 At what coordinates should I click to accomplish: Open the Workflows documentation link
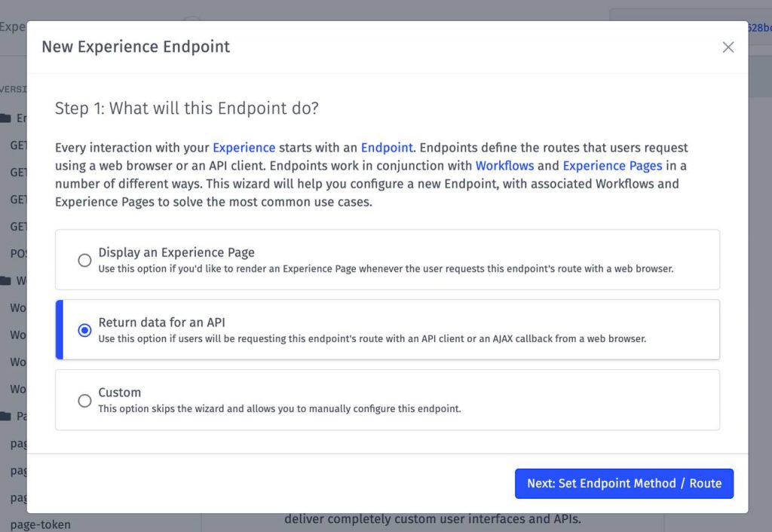pyautogui.click(x=504, y=166)
